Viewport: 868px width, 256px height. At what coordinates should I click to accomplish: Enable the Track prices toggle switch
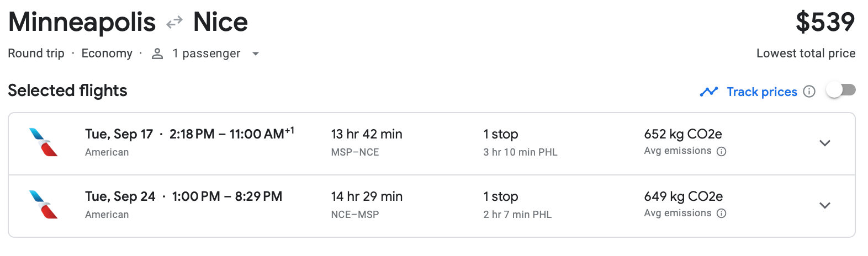pos(840,90)
